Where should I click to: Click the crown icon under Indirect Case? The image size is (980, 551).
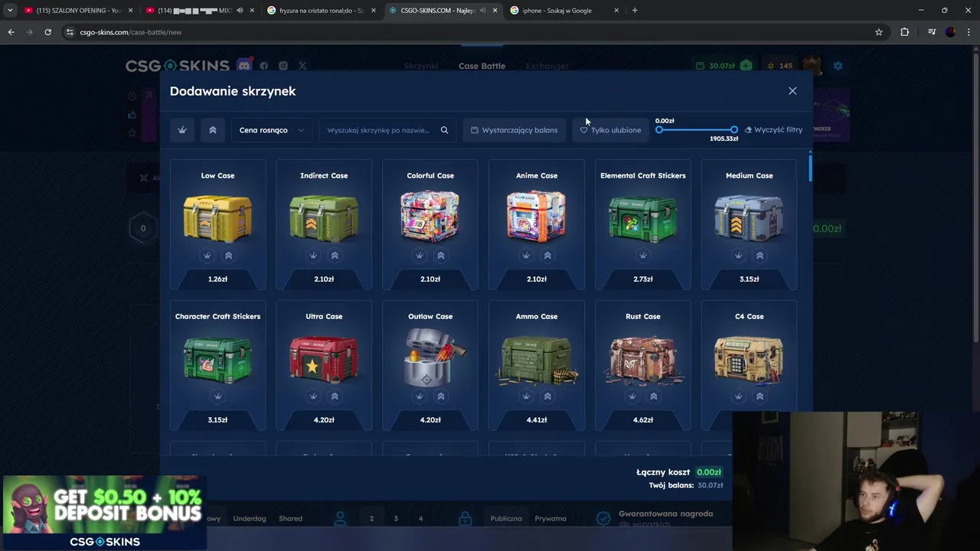tap(313, 256)
